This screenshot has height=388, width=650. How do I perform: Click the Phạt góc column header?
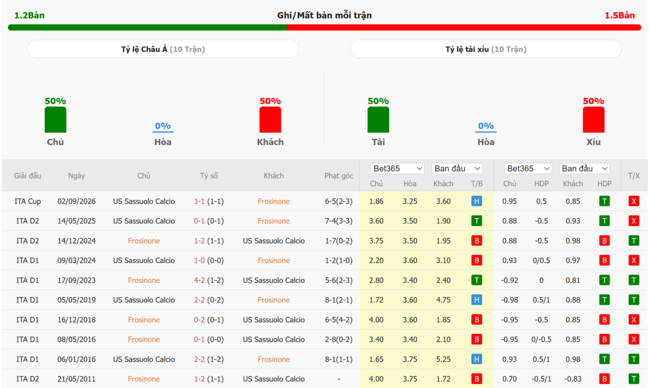[338, 176]
